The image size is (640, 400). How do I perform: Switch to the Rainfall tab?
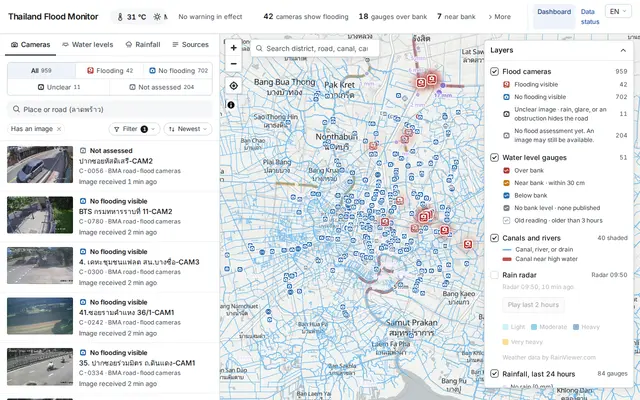tap(143, 44)
